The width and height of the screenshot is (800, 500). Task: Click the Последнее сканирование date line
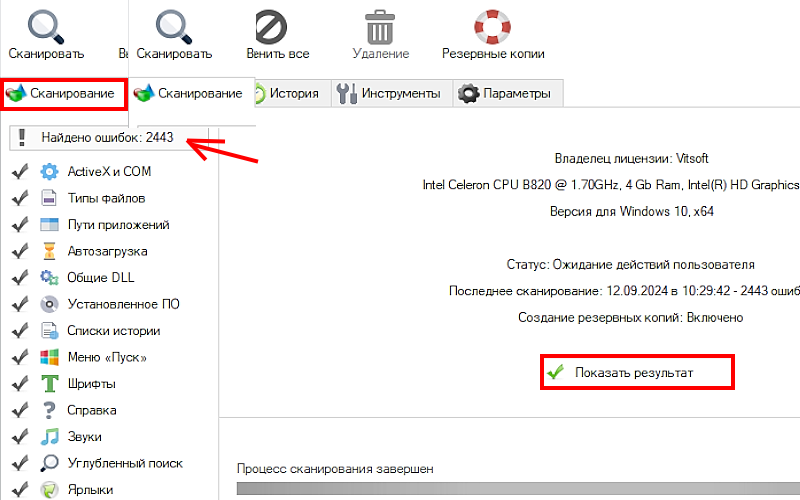coord(624,291)
